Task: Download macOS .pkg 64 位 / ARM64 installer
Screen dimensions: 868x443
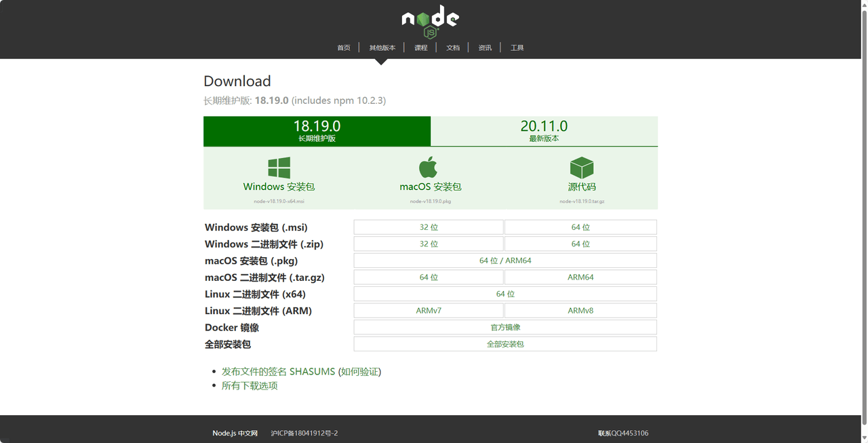Action: [505, 261]
